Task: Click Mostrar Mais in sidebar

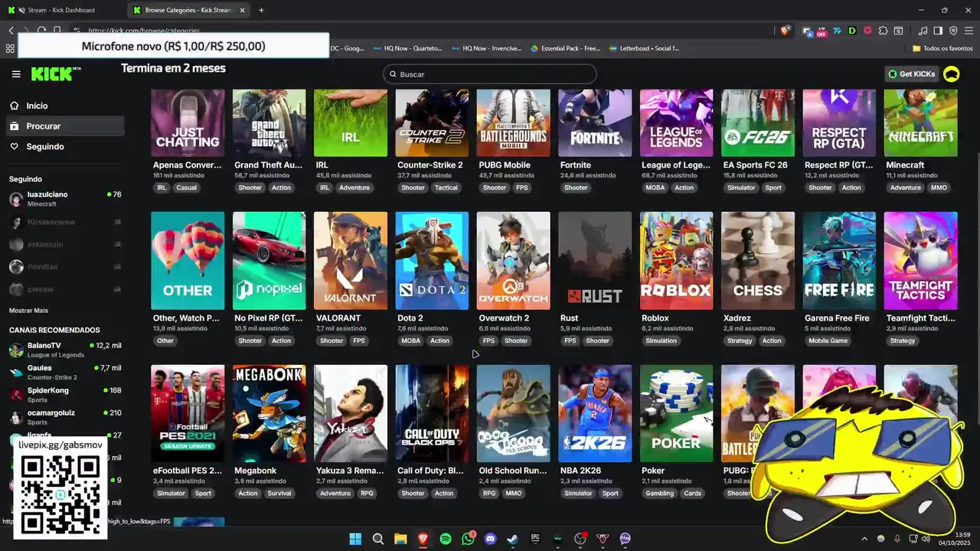Action: [x=28, y=311]
